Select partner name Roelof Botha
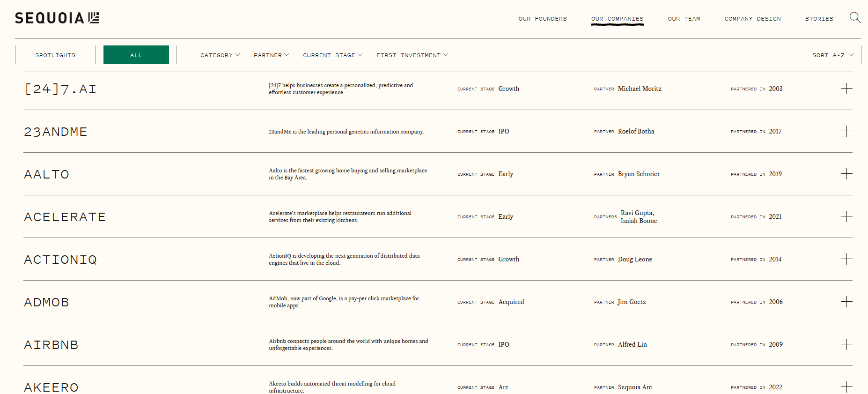This screenshot has height=394, width=868. click(636, 131)
